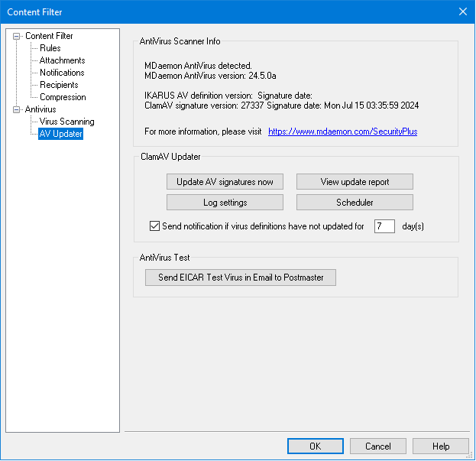Screen dimensions: 476x461
Task: Open Log settings
Action: 225,203
